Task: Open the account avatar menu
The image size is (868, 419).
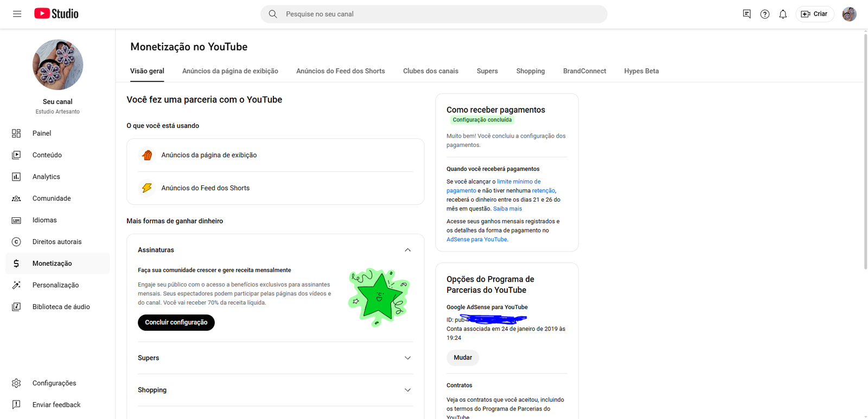Action: pos(849,14)
